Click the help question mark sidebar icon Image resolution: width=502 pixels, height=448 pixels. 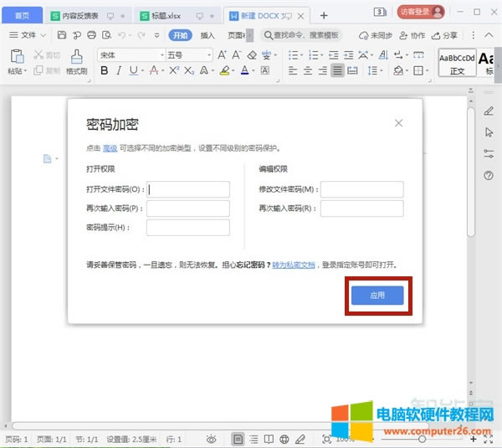pyautogui.click(x=489, y=175)
